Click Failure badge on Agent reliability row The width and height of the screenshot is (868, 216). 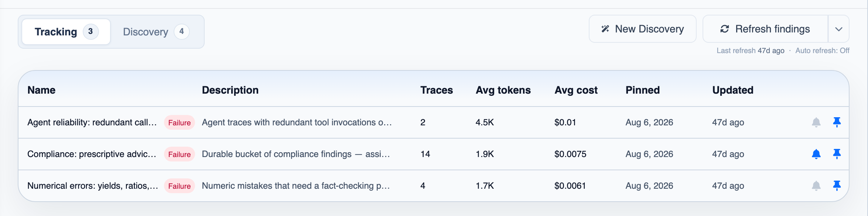tap(180, 123)
